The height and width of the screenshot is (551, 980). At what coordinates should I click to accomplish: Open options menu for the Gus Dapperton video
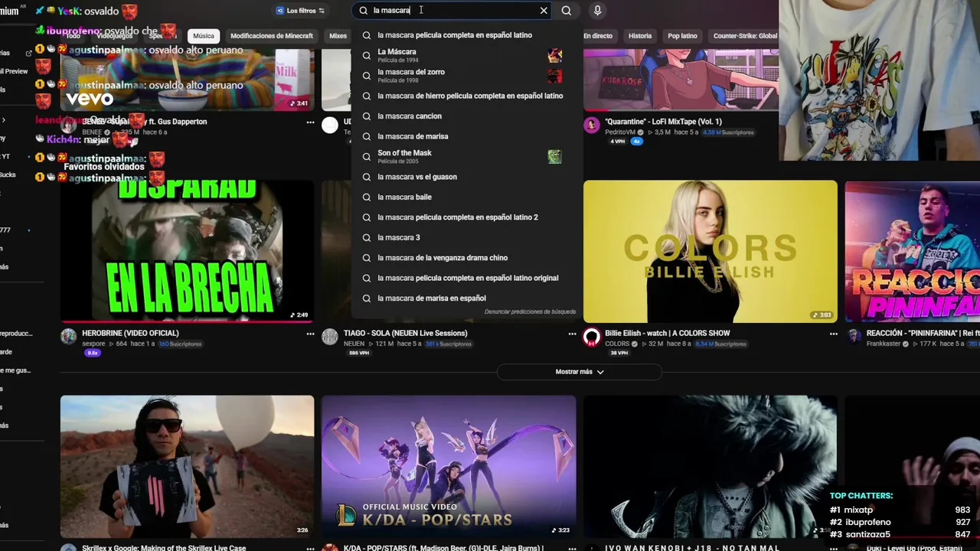click(310, 122)
